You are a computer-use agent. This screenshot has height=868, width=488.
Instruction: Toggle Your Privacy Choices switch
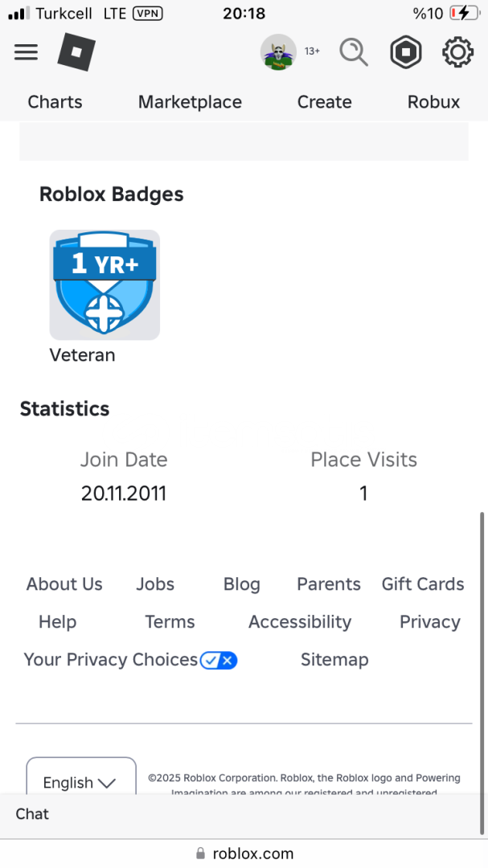tap(219, 661)
